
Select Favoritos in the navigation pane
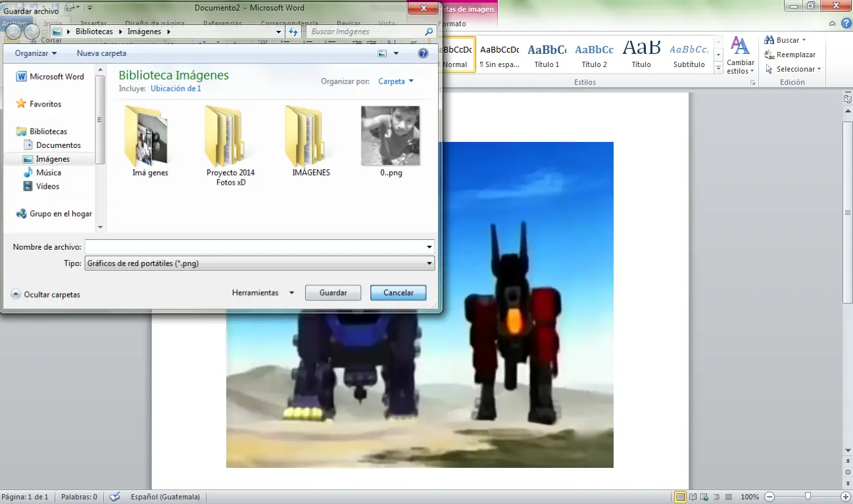click(x=39, y=104)
